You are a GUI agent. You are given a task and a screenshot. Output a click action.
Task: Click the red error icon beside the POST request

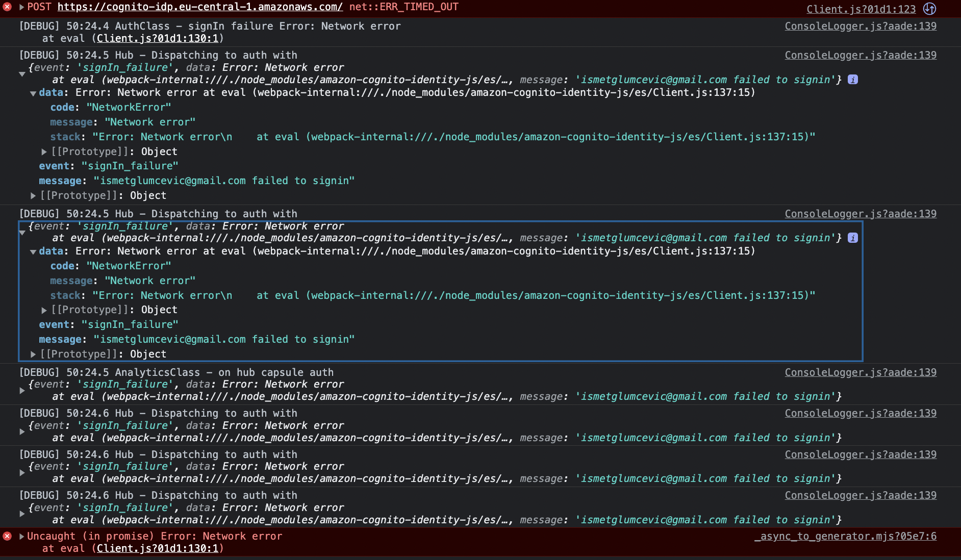click(6, 7)
